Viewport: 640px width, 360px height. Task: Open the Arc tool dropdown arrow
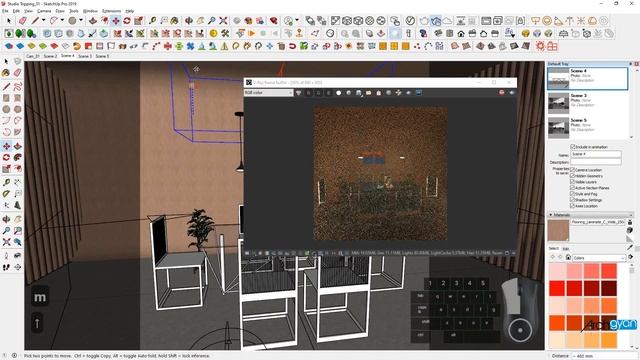[62, 20]
